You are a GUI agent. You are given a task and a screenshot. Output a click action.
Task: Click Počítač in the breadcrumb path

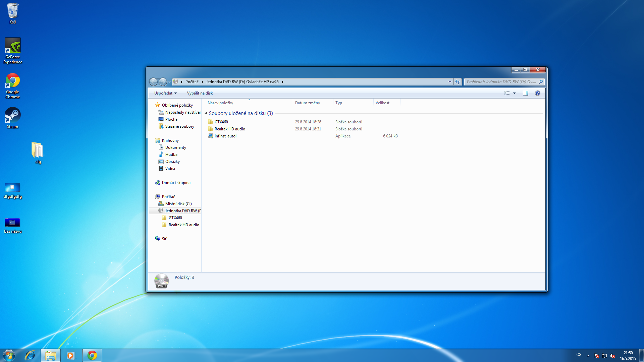coord(192,82)
